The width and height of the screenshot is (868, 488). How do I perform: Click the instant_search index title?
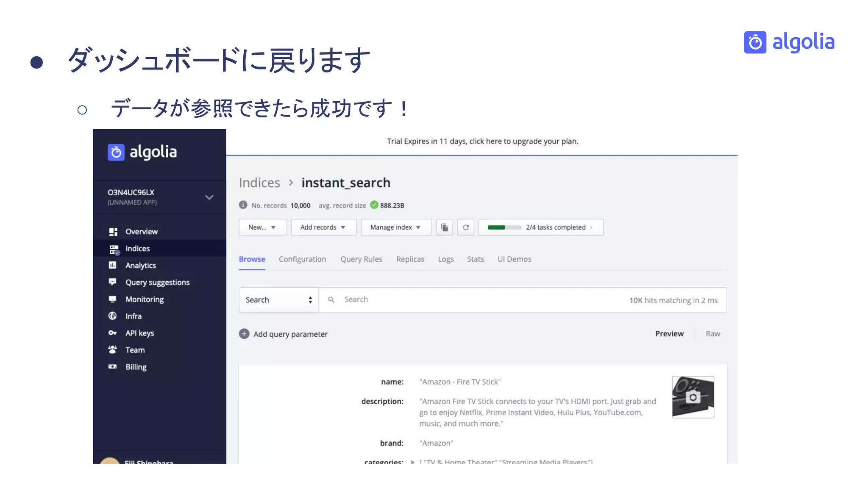click(346, 183)
